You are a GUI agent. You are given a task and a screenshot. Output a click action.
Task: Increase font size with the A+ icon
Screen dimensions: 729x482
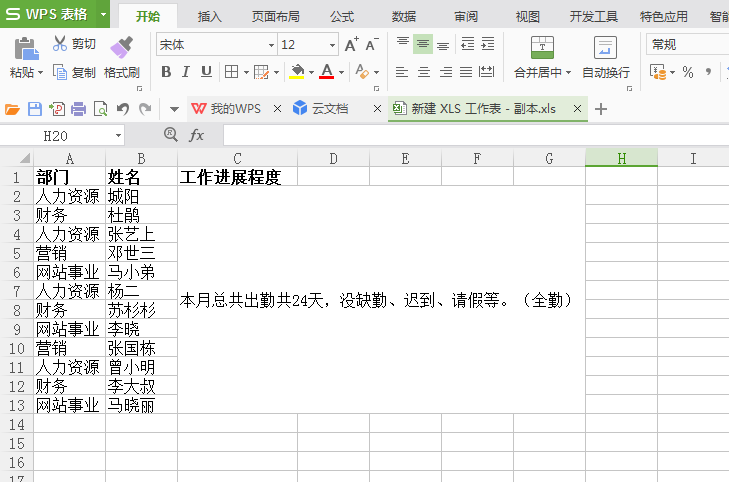point(351,45)
